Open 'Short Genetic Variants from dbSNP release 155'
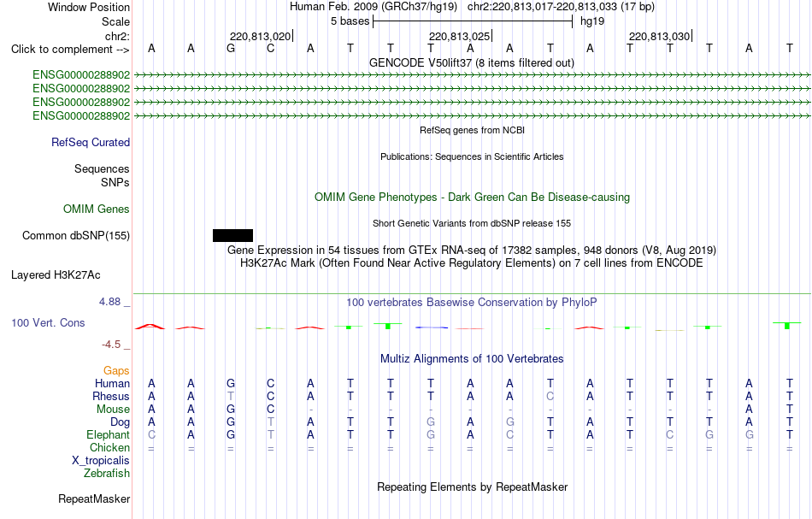Viewport: 812px width, 519px height. (x=472, y=223)
